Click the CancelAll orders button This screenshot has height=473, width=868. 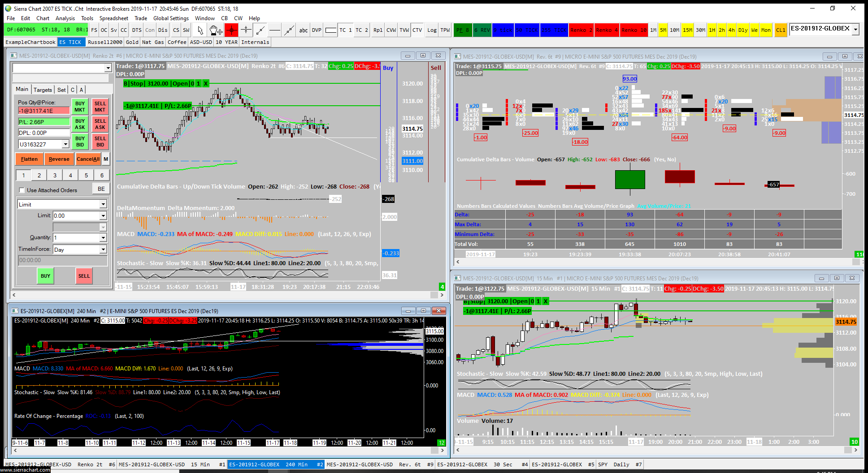coord(88,159)
